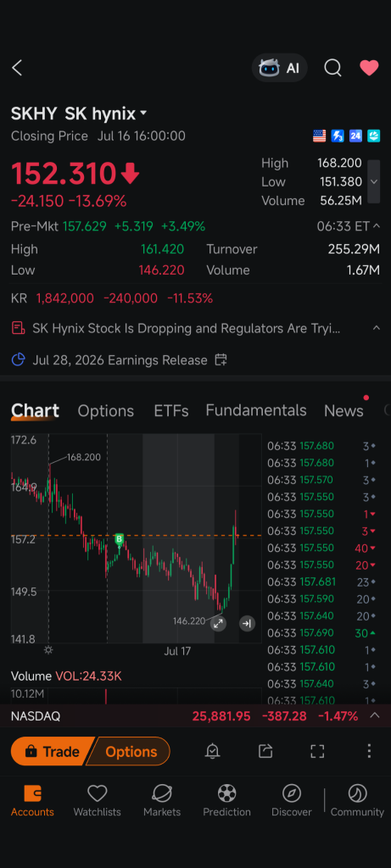Image resolution: width=391 pixels, height=868 pixels.
Task: Open Prediction in bottom navigation
Action: (x=226, y=801)
